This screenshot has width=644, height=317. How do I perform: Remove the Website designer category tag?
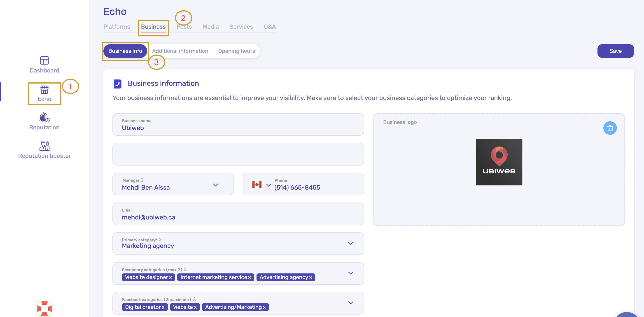pos(170,277)
